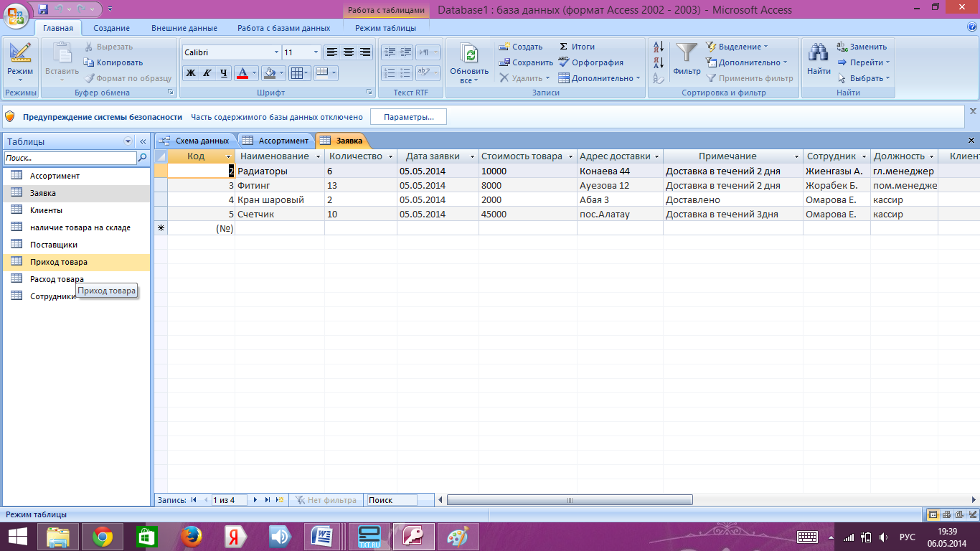The height and width of the screenshot is (551, 980).
Task: Open the Схема данных document tab
Action: pyautogui.click(x=195, y=141)
